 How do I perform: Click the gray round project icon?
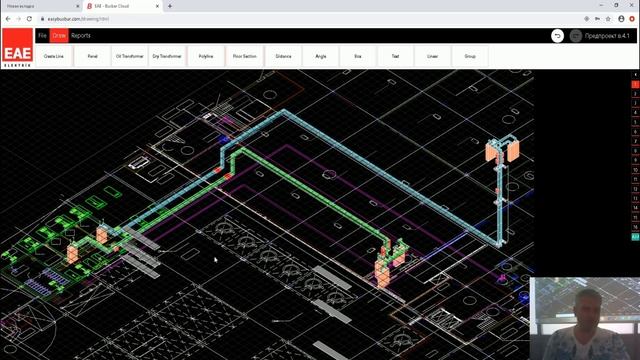[576, 36]
